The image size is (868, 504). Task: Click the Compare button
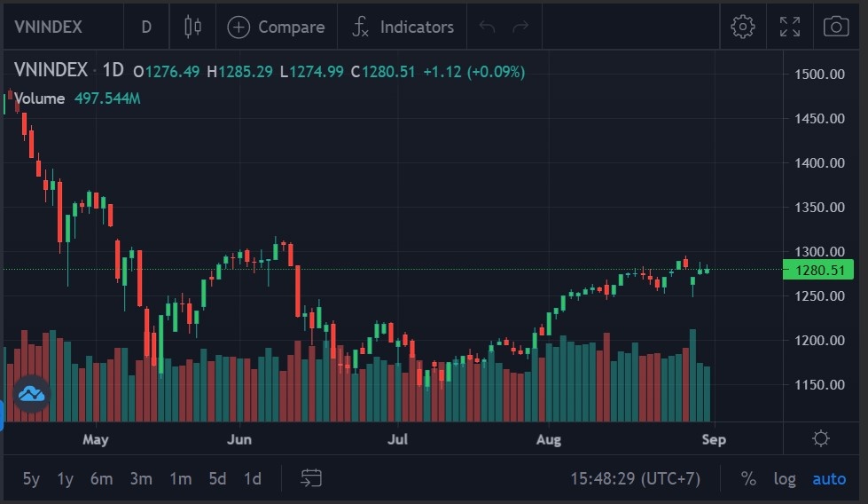pos(277,27)
